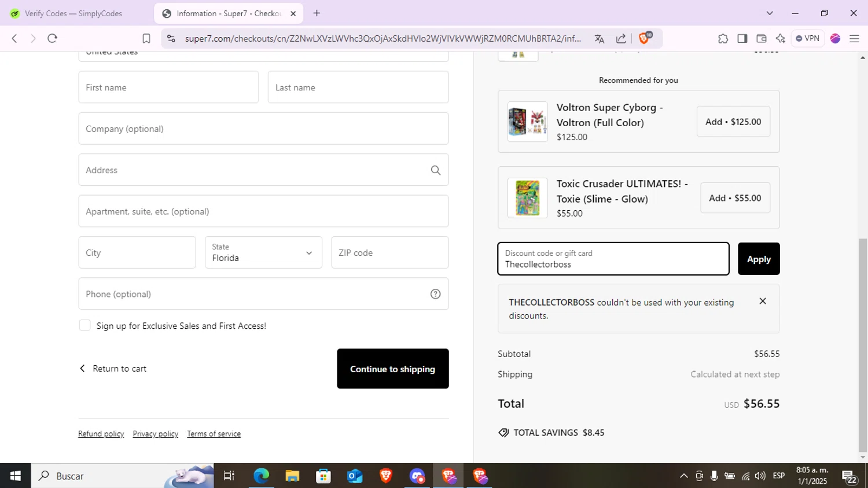
Task: Switch to the Verify Codes SimplyCodes tab
Action: 75,13
